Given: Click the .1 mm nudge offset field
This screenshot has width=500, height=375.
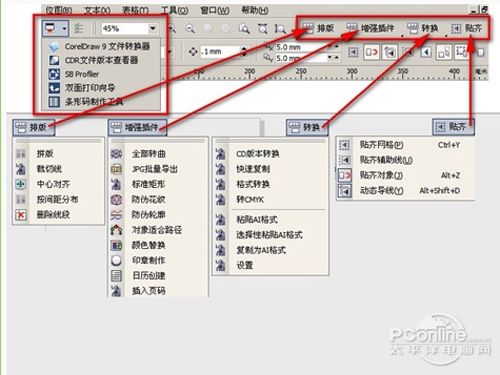Looking at the screenshot, I should [220, 52].
